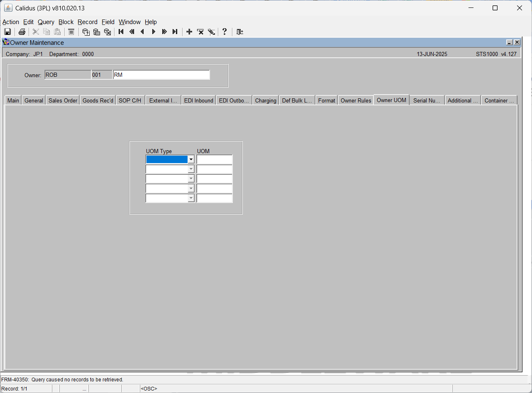
Task: Switch to the EDI Inbound tab
Action: [x=199, y=100]
